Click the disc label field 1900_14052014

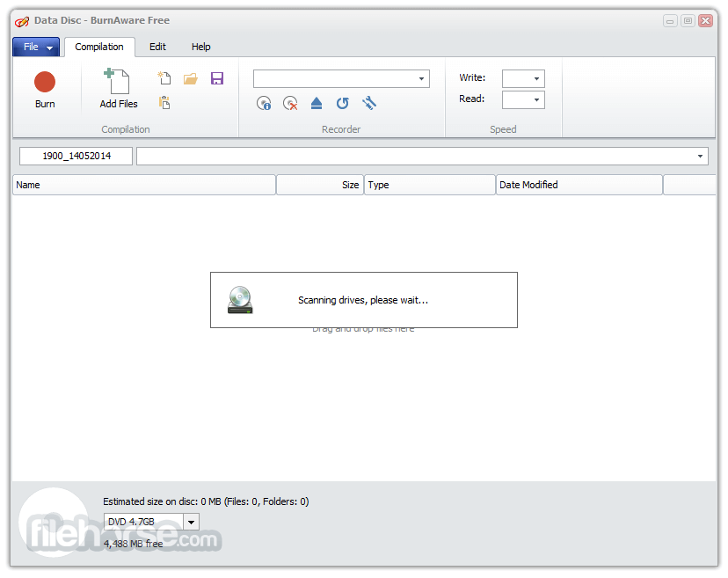coord(76,156)
